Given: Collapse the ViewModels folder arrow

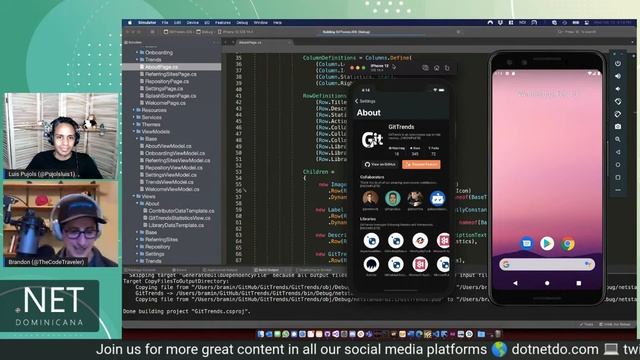Looking at the screenshot, I should pos(134,131).
